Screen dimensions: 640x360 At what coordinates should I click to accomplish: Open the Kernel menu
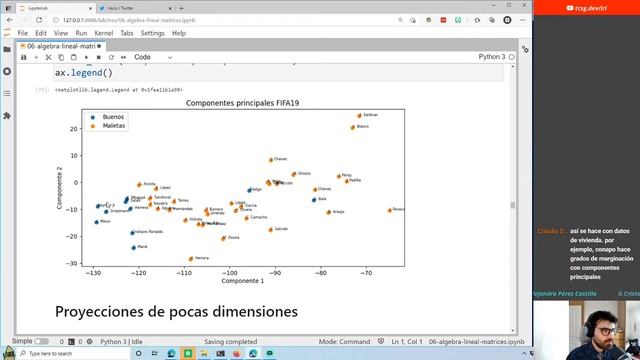click(104, 33)
